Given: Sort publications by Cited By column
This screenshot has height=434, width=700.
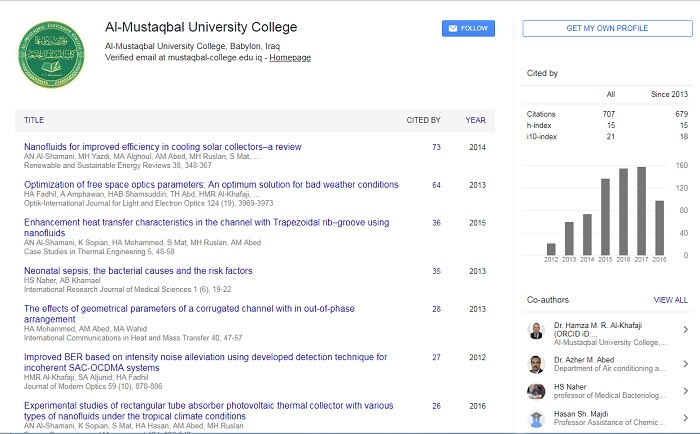Looking at the screenshot, I should (x=423, y=120).
